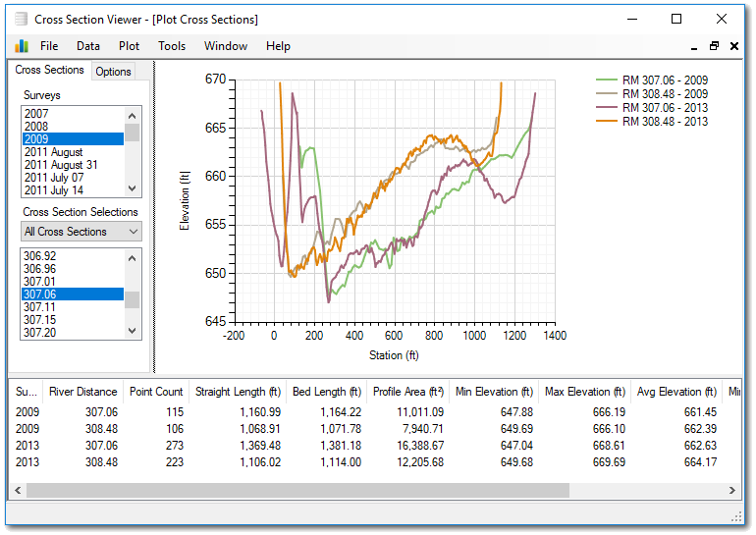This screenshot has height=535, width=756.
Task: Click the document icon in the title bar
Action: [21, 19]
